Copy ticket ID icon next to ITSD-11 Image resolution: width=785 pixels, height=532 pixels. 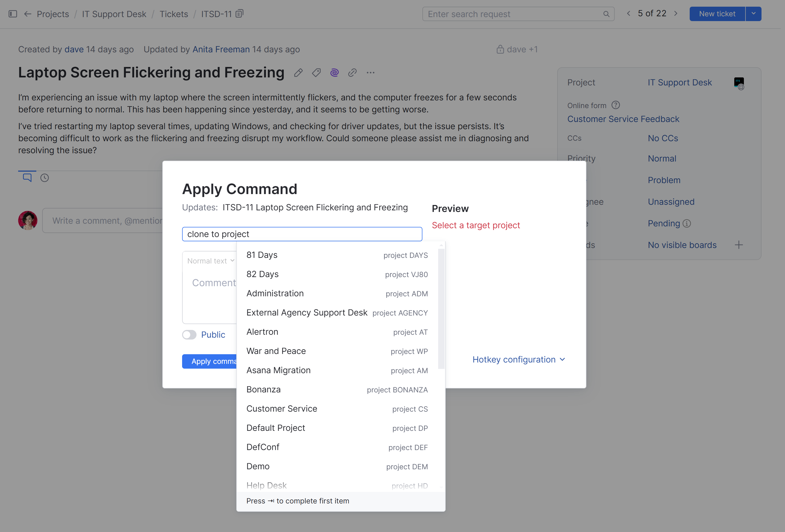pyautogui.click(x=240, y=14)
